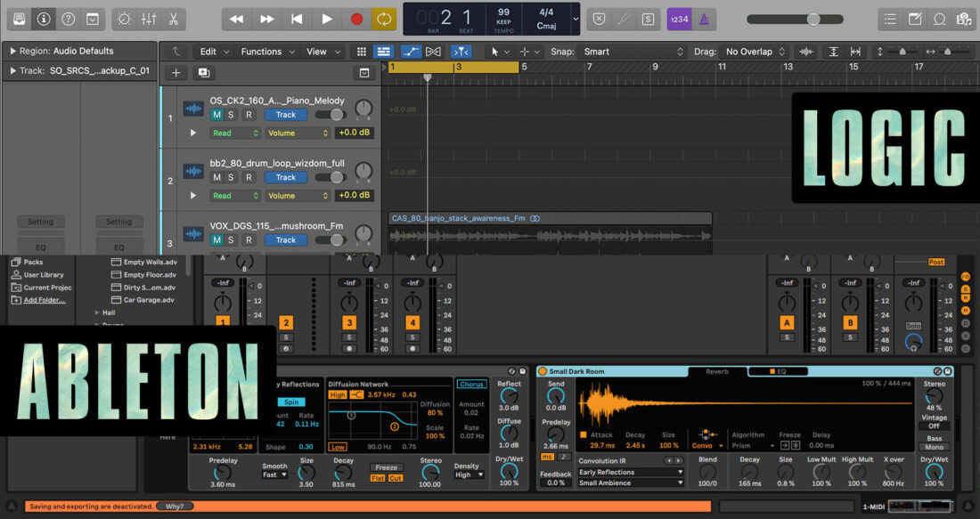Screen dimensions: 980x519
Task: Go to beginning with the transport button
Action: (x=297, y=19)
